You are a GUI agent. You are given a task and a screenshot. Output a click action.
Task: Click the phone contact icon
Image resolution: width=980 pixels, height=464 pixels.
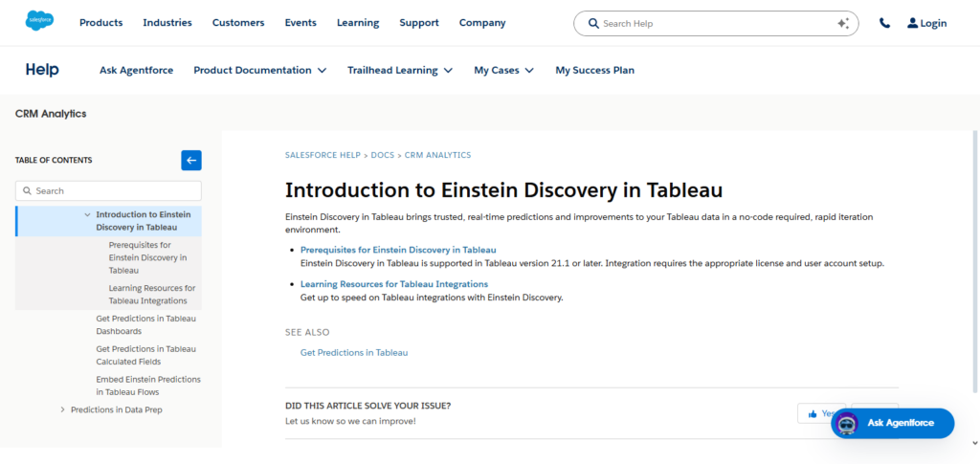point(884,23)
